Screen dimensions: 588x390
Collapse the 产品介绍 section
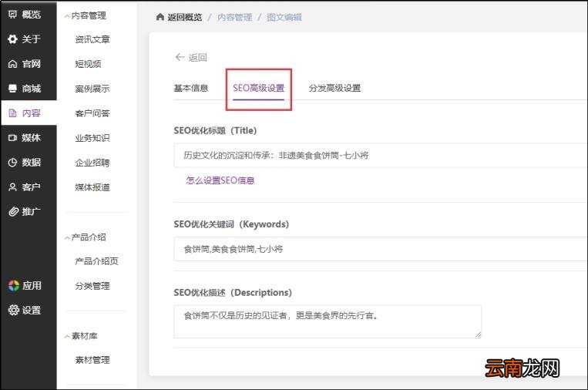[x=67, y=237]
